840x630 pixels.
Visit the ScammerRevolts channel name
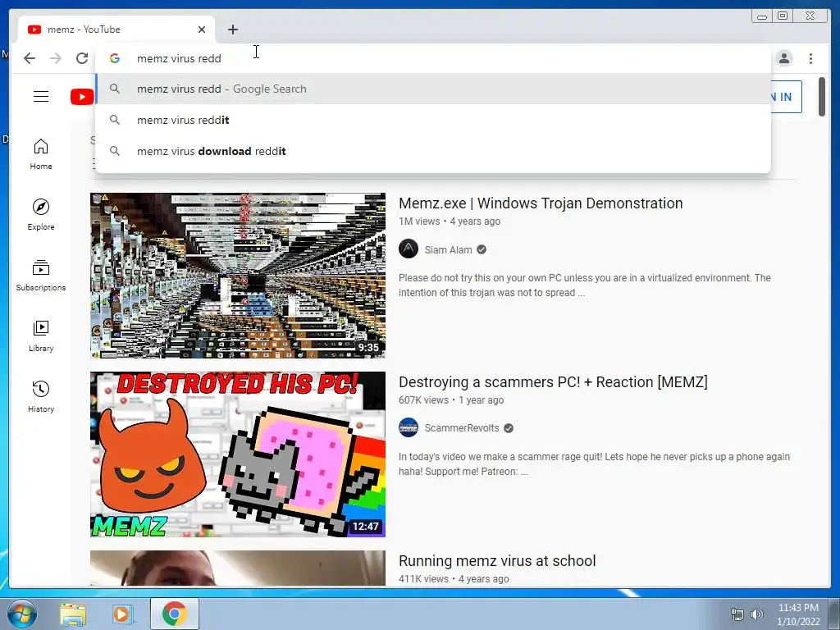pos(462,428)
